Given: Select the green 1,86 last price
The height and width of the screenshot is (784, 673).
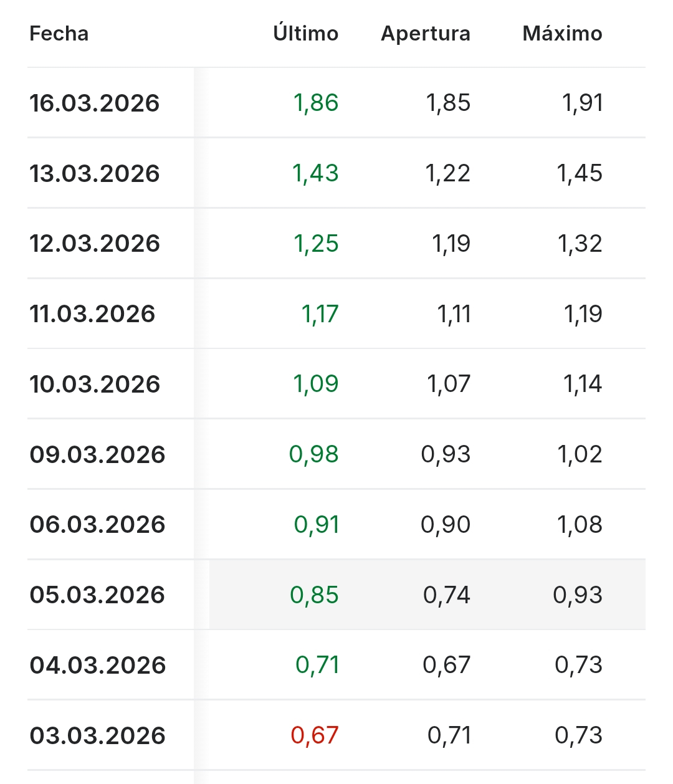Looking at the screenshot, I should pos(316,103).
